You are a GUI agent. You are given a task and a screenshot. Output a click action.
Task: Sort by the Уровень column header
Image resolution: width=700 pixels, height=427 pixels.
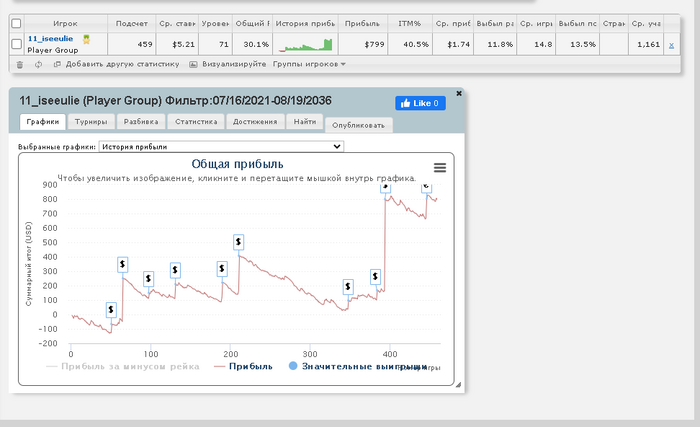215,23
